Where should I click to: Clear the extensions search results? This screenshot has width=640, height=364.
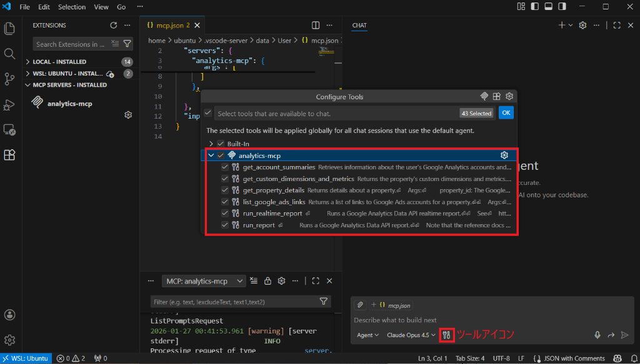pos(115,44)
